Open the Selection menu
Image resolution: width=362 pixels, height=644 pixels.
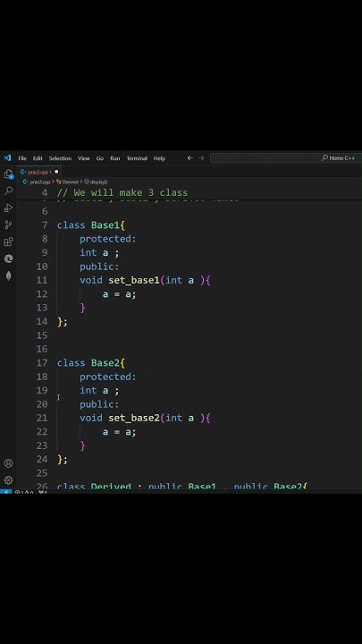tap(61, 158)
